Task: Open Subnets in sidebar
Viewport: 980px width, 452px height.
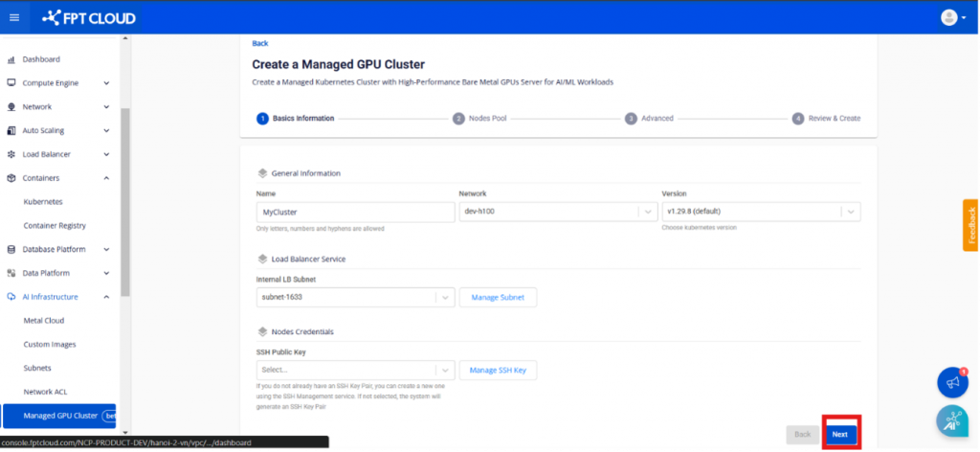Action: pyautogui.click(x=37, y=369)
